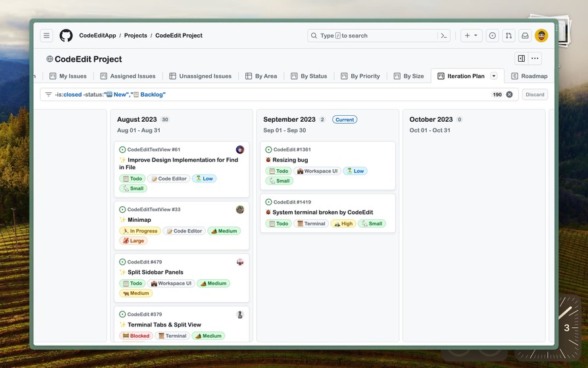Click the CodeEdit Project breadcrumb link

coord(179,36)
